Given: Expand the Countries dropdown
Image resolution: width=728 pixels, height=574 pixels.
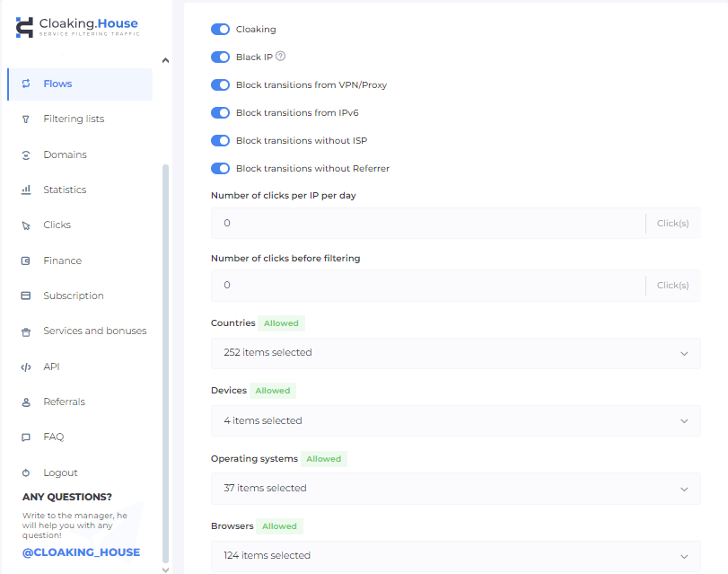Looking at the screenshot, I should [455, 353].
